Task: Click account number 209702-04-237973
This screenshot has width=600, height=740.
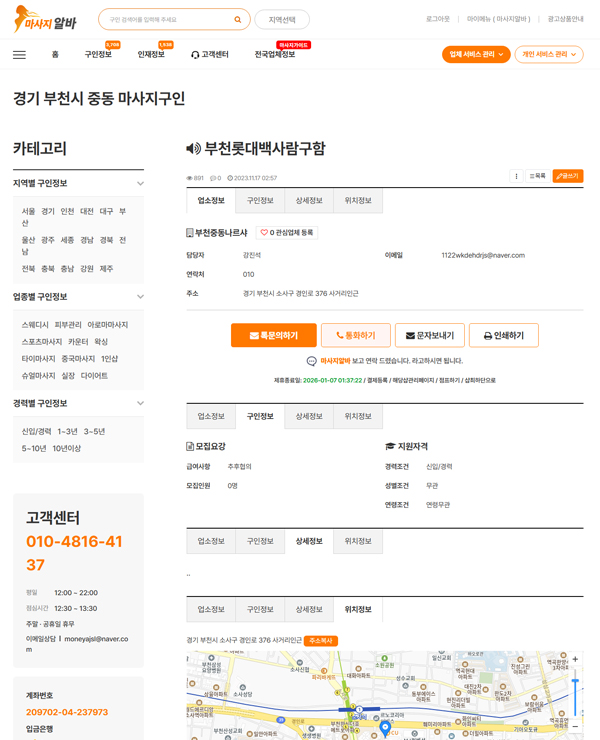Action: tap(67, 712)
